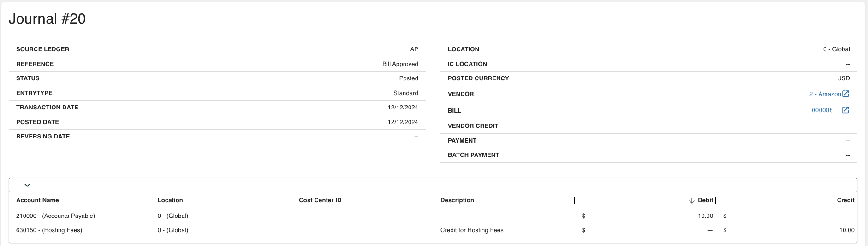Open vendor Amazon external link icon

845,94
